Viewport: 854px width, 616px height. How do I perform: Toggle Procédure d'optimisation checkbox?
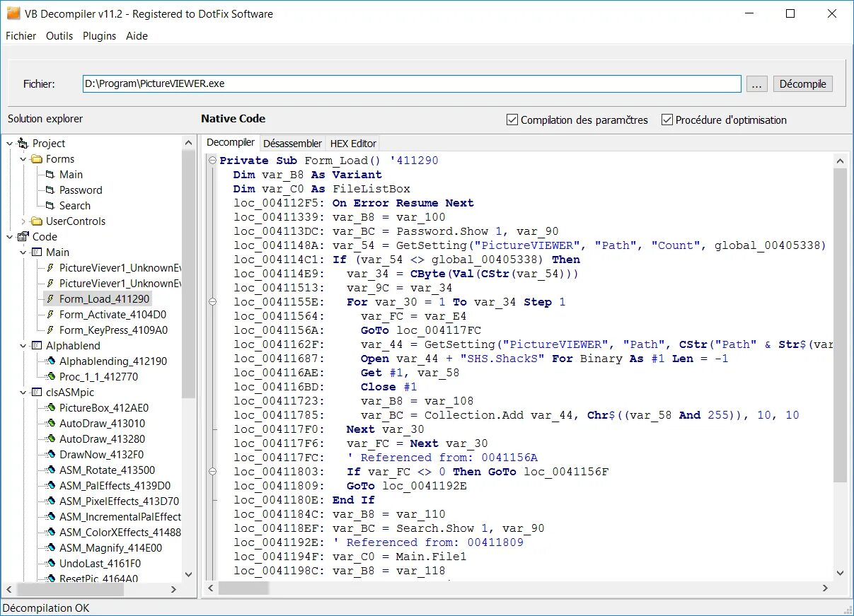667,120
